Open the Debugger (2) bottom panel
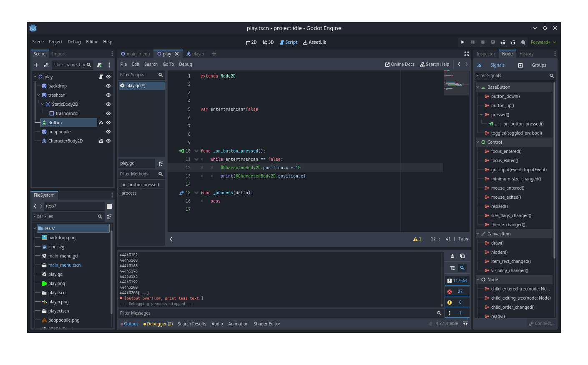 [x=158, y=324]
